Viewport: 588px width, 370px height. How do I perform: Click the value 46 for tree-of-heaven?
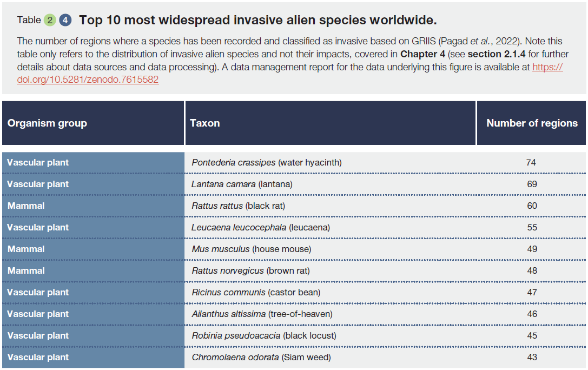(x=532, y=314)
